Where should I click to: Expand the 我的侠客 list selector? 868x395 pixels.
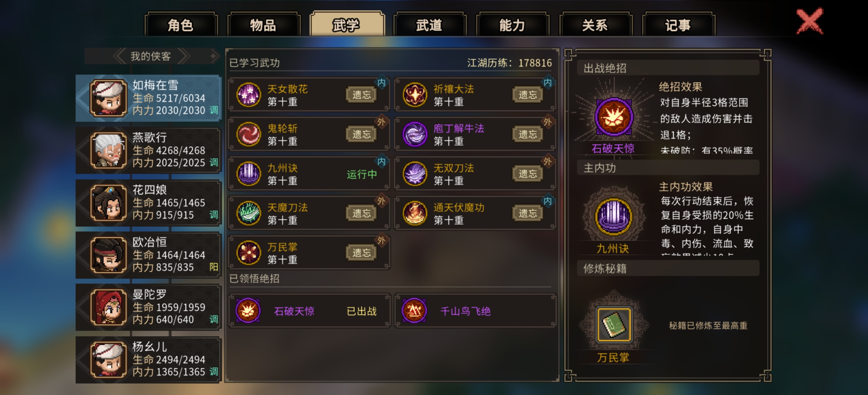click(151, 56)
